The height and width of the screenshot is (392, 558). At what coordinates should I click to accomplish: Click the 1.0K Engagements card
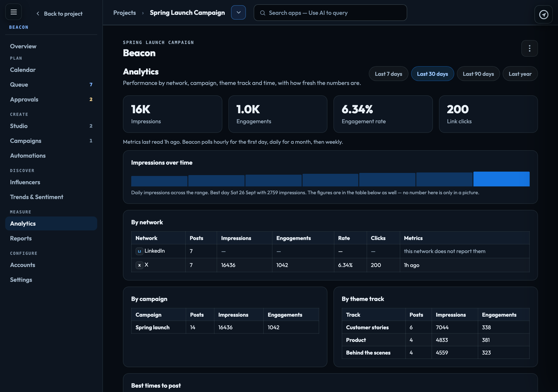pyautogui.click(x=278, y=114)
